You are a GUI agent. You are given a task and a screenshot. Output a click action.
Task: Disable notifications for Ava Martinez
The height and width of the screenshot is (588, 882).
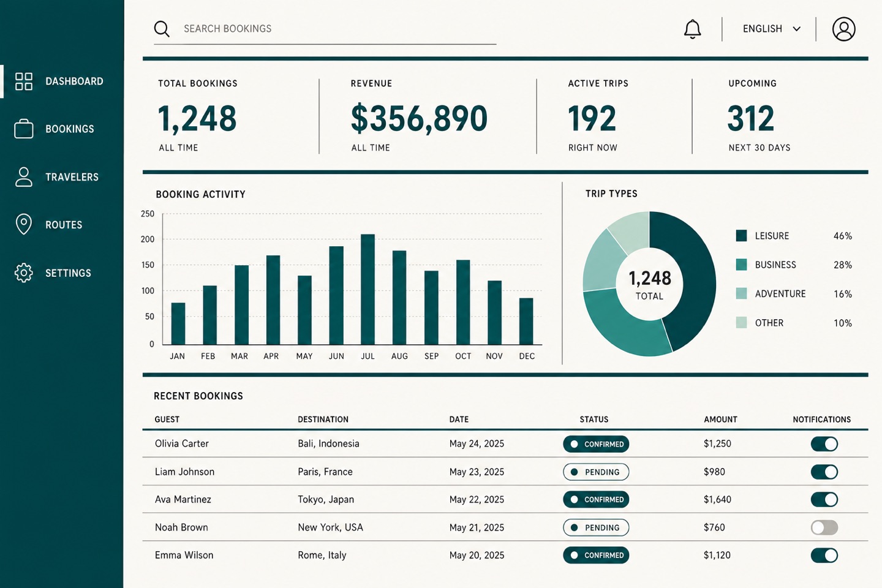[x=824, y=500]
